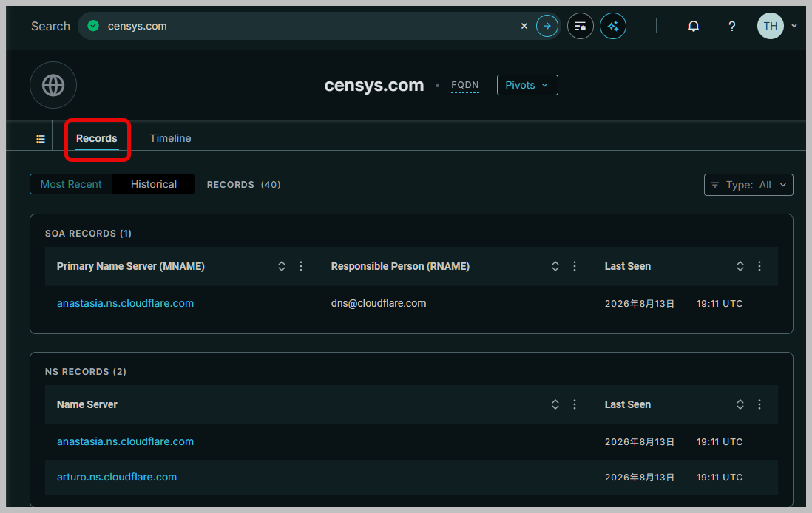Click the censys.com page title
This screenshot has width=812, height=513.
[374, 85]
